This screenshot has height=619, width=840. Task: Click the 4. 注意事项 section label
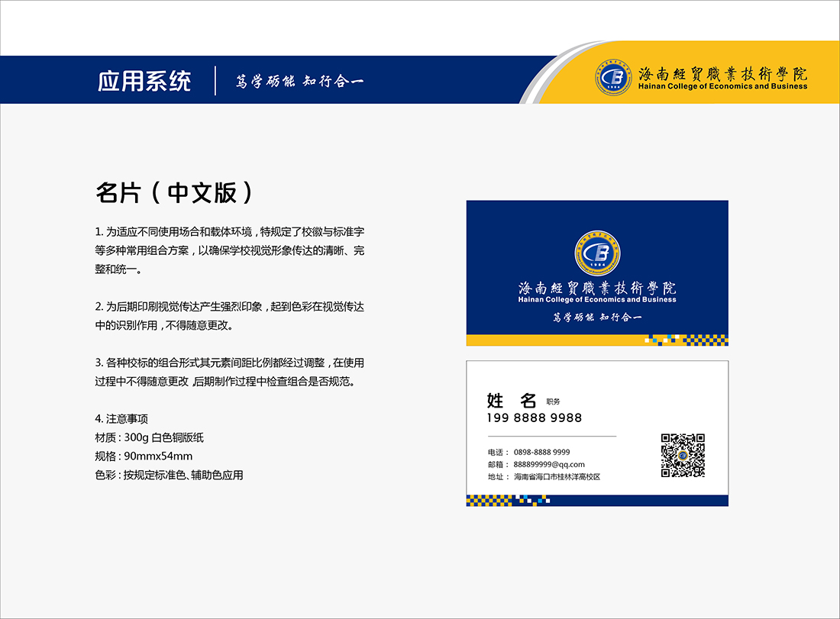121,418
